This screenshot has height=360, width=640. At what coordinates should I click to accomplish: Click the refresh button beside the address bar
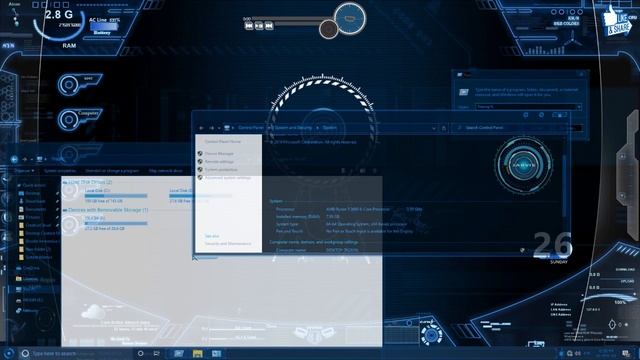(x=444, y=128)
